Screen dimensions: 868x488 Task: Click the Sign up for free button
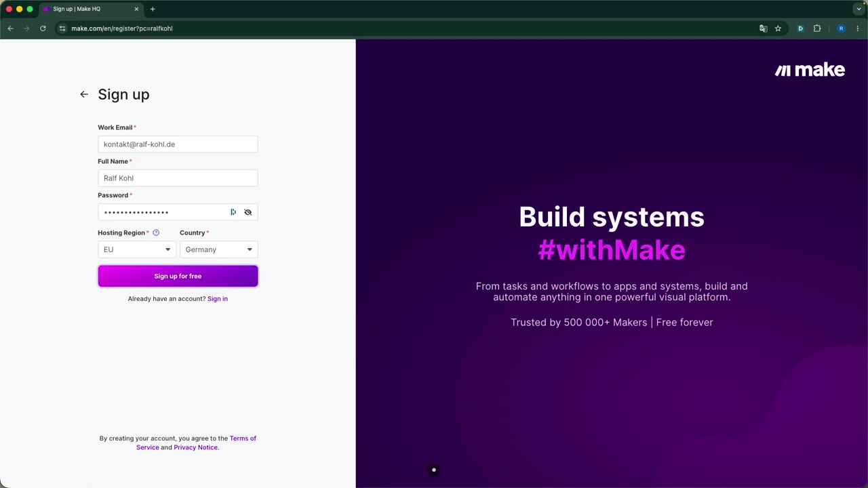(x=178, y=276)
